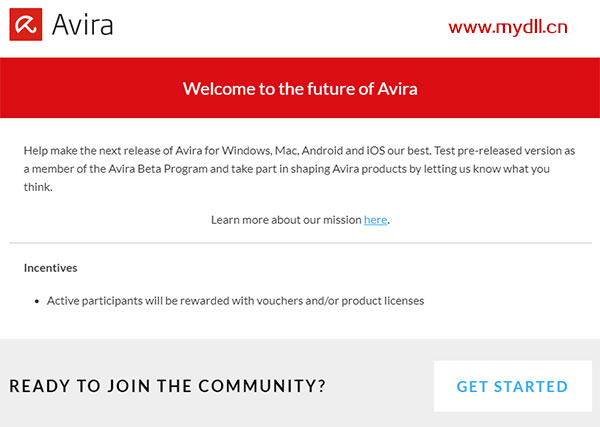Select the 'Active participants will be rewarded' bullet text
600x427 pixels.
pos(235,301)
